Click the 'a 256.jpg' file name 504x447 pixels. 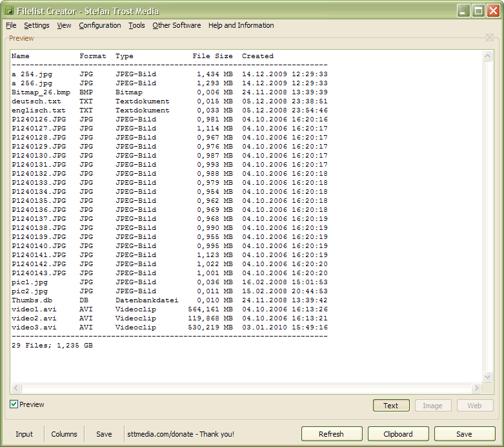click(x=32, y=83)
